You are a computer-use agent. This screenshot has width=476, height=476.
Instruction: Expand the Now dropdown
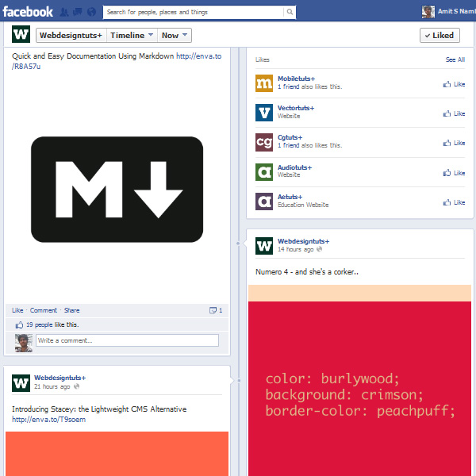pos(174,36)
